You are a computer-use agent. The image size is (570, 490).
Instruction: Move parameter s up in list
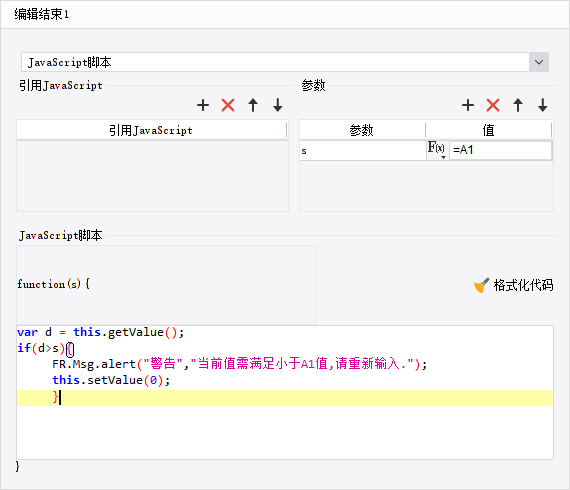[x=518, y=105]
